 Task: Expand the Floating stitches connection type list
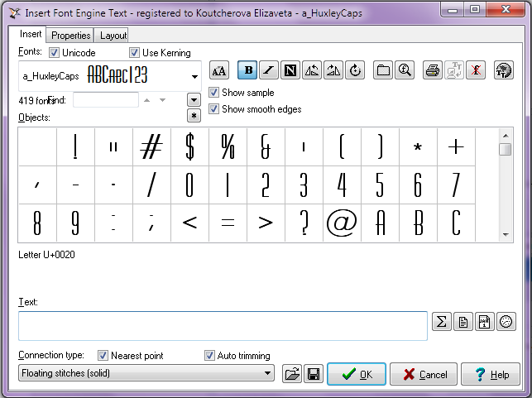click(267, 373)
